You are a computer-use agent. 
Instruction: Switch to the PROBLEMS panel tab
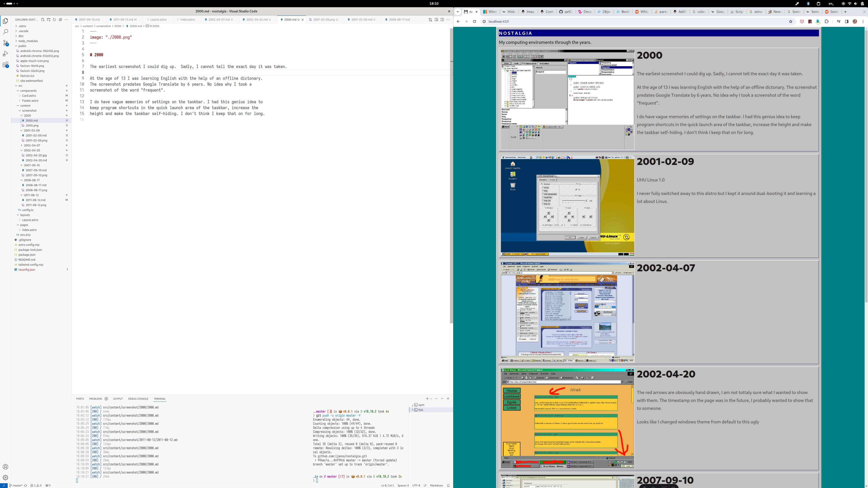point(95,399)
